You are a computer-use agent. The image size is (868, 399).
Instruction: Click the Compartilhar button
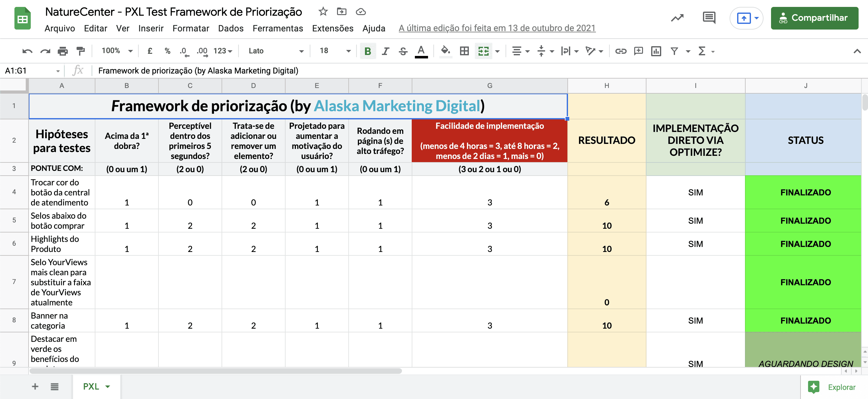point(814,18)
